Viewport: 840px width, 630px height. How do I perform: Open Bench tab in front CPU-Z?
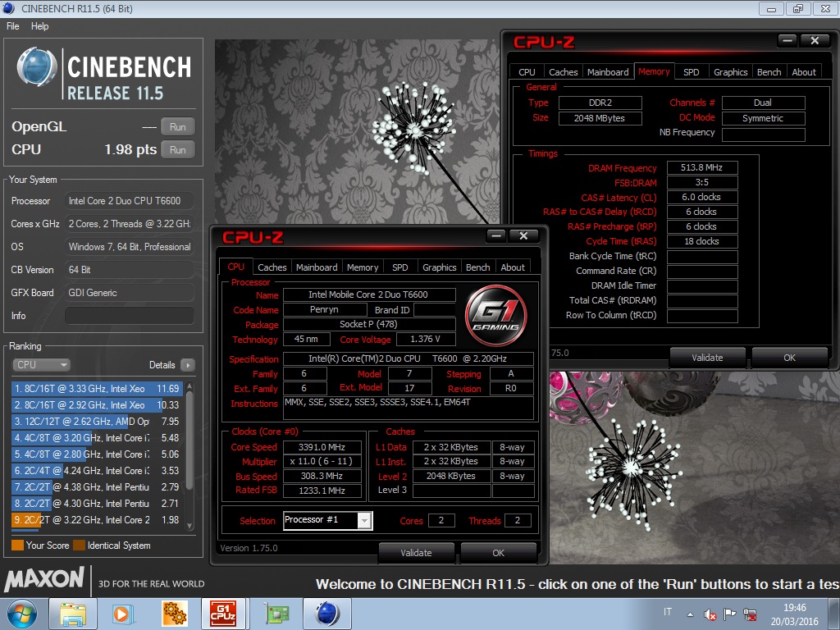coord(478,267)
